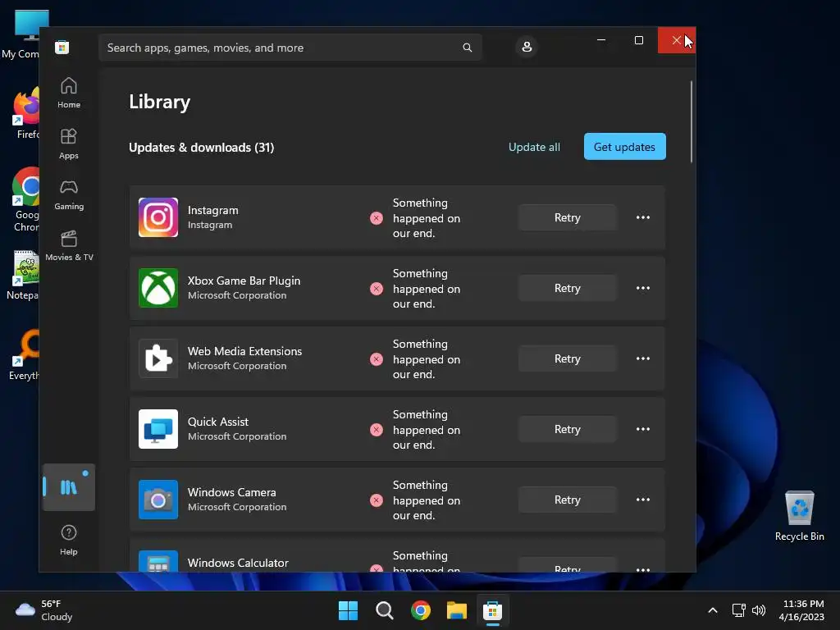
Task: Select the Recycle Bin desktop icon
Action: (x=799, y=516)
